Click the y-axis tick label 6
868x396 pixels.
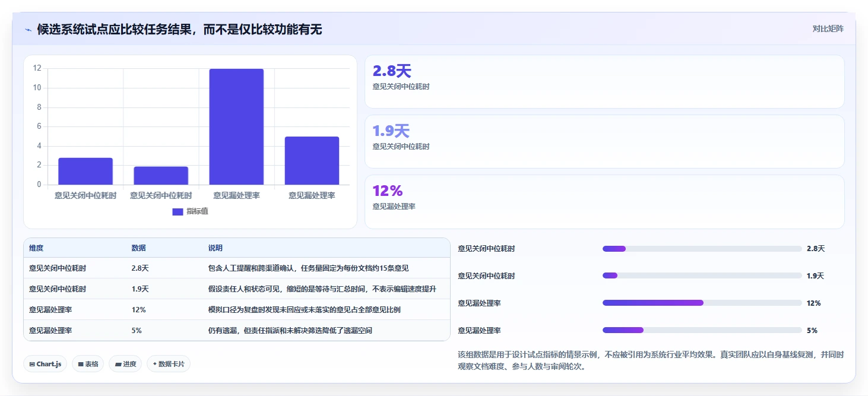(x=39, y=126)
